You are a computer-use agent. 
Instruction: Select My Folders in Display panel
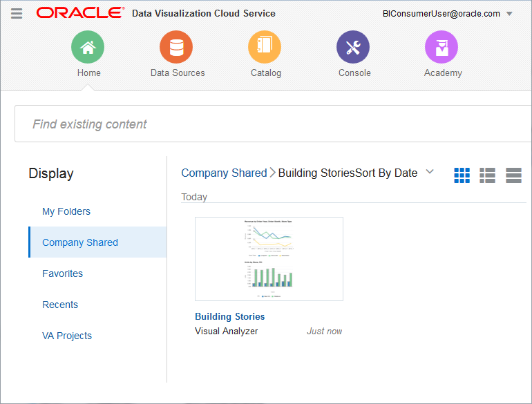tap(66, 211)
